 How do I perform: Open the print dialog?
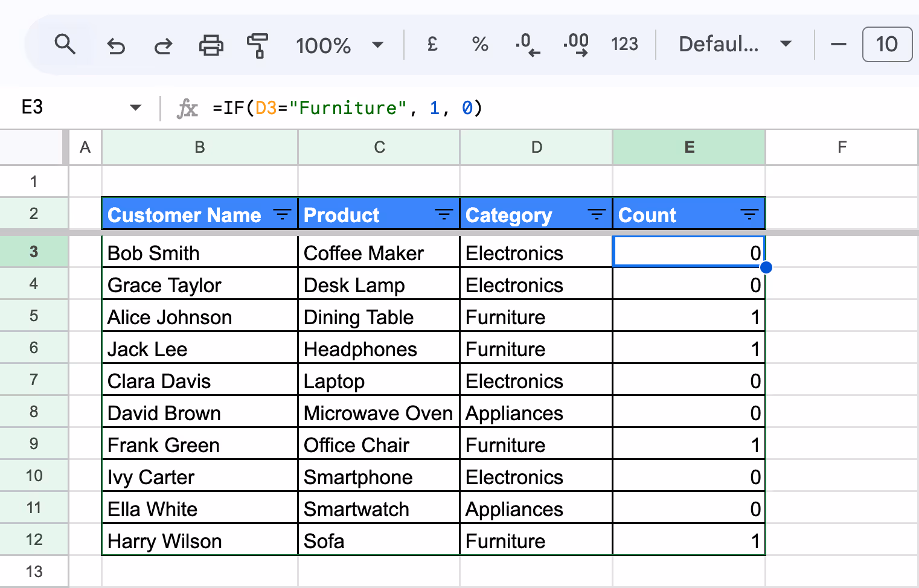coord(210,44)
